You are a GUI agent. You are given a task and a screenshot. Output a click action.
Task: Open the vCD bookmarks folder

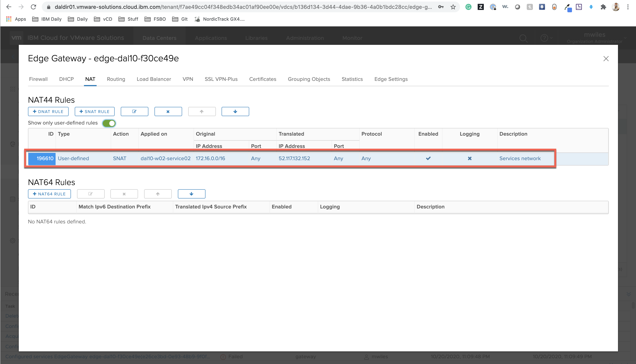pyautogui.click(x=103, y=19)
